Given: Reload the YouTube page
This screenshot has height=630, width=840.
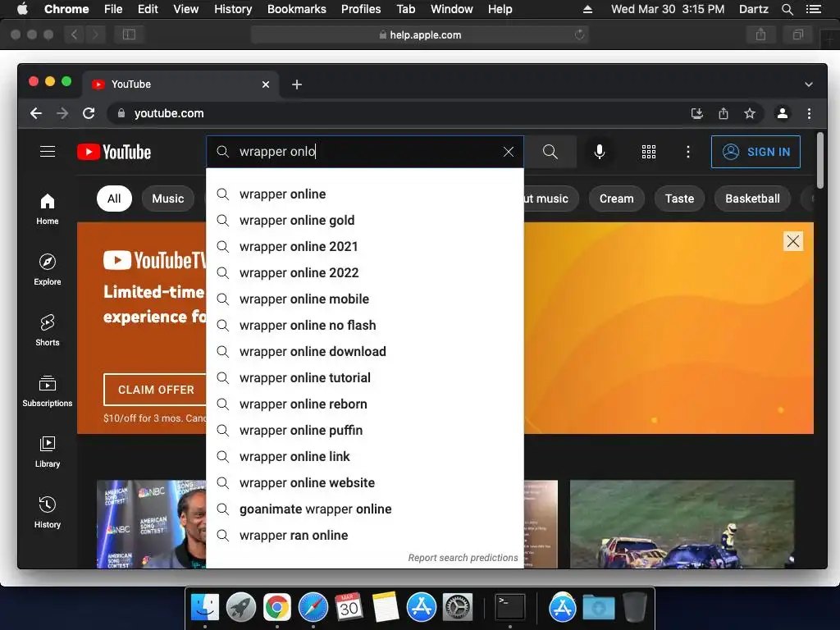Looking at the screenshot, I should click(x=89, y=113).
